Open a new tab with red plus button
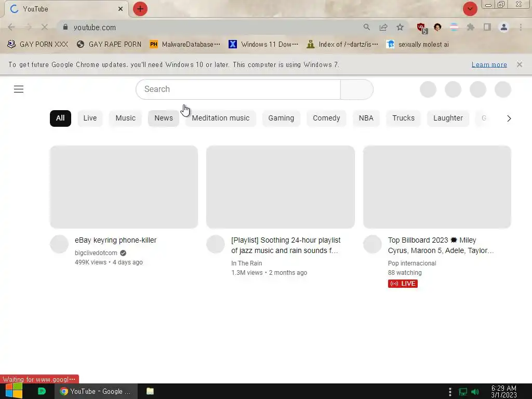 click(x=140, y=9)
